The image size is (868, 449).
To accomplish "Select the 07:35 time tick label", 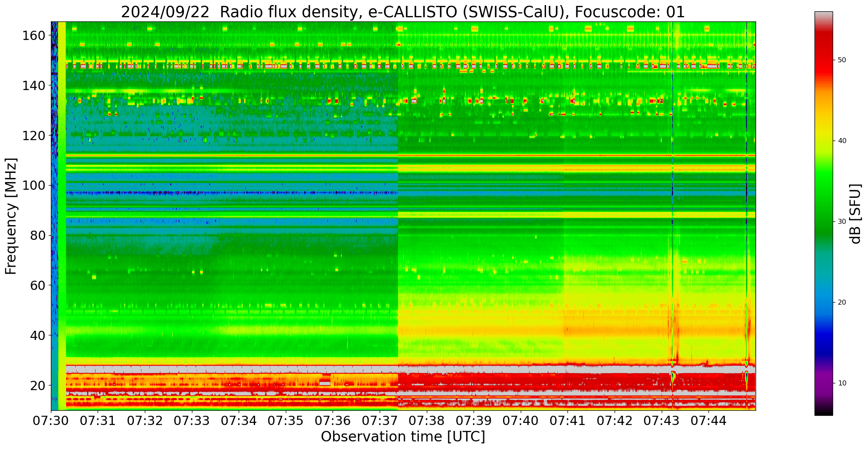I will click(x=286, y=420).
